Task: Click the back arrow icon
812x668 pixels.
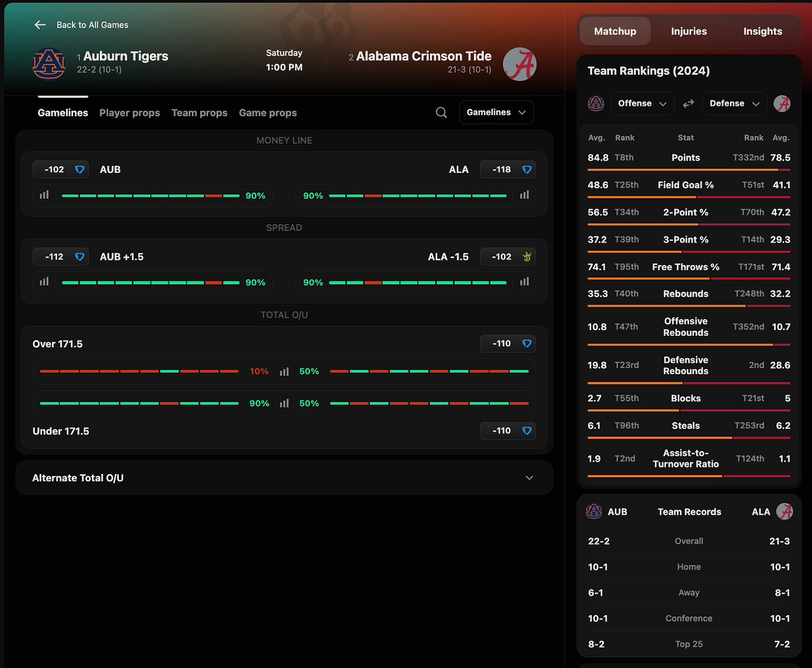Action: 40,25
